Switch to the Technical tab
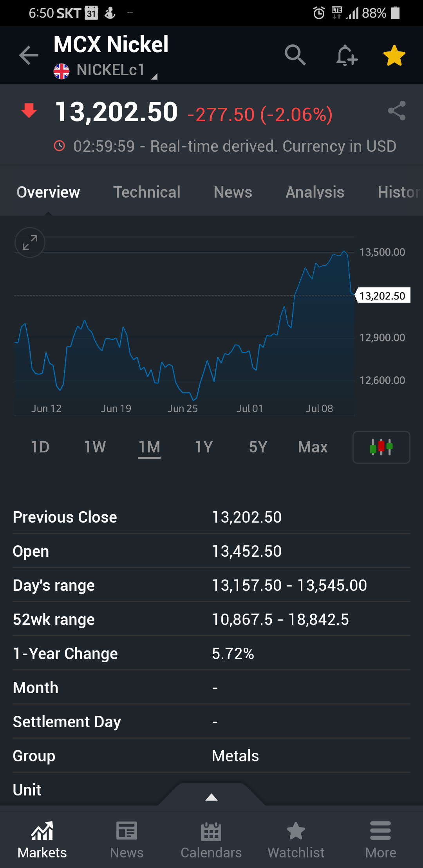This screenshot has height=868, width=423. click(147, 192)
